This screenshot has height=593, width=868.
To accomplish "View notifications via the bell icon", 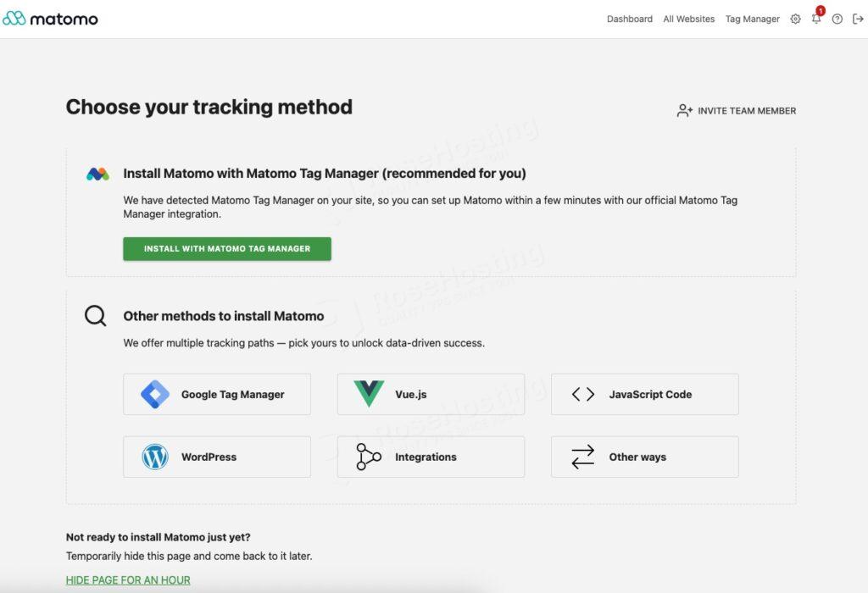I will (816, 19).
